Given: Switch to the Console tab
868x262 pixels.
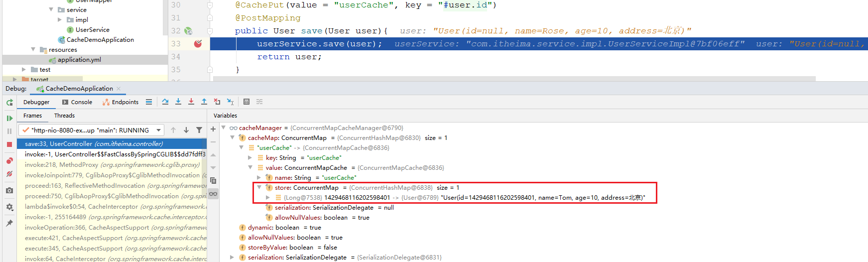Looking at the screenshot, I should pos(78,102).
